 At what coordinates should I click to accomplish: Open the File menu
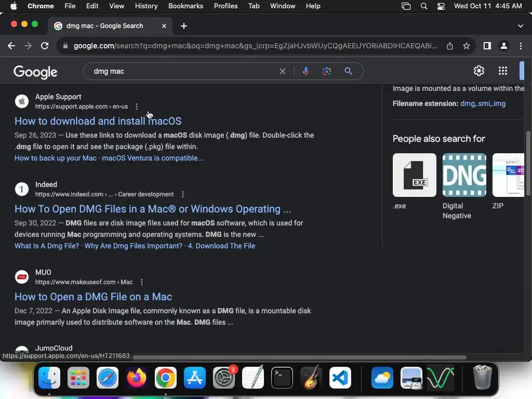coord(70,6)
